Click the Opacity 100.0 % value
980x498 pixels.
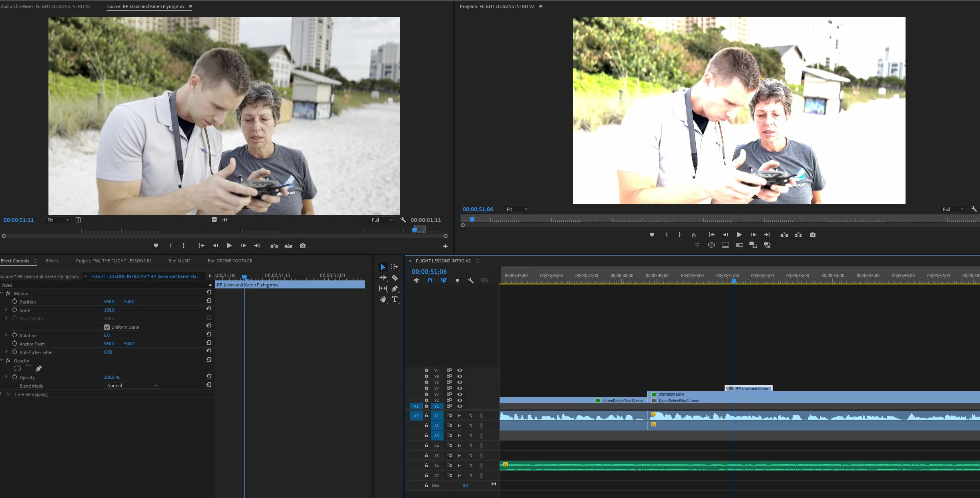tap(112, 377)
